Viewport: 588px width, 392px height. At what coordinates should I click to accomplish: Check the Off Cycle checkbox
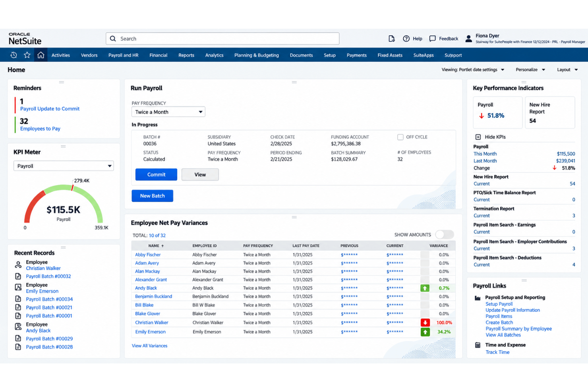pyautogui.click(x=400, y=137)
